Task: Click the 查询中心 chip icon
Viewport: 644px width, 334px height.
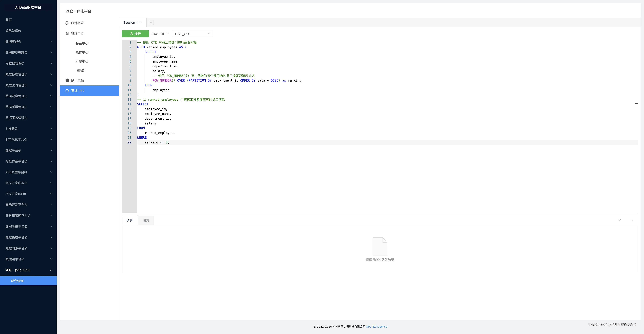Action: 67,90
